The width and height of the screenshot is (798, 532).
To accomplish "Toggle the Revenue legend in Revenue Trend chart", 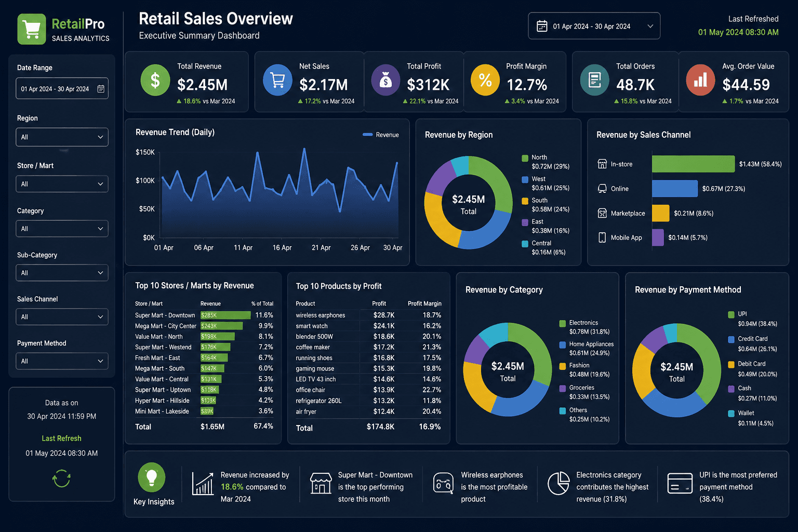I will (380, 134).
